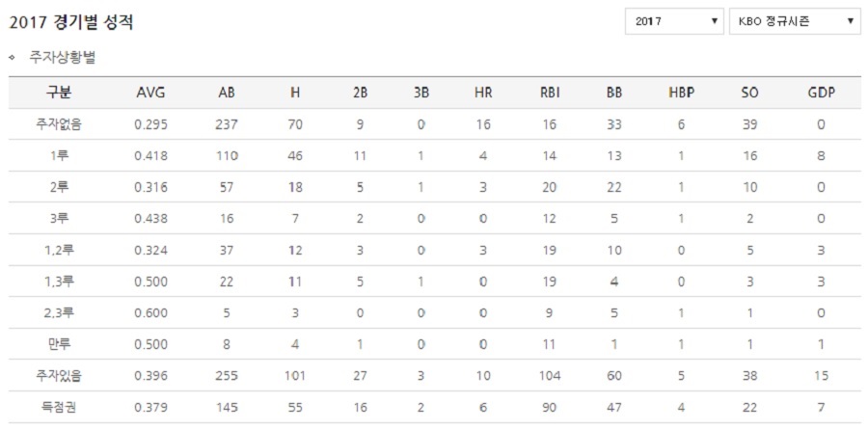This screenshot has height=430, width=868.
Task: Select the HBP column header
Action: (681, 93)
